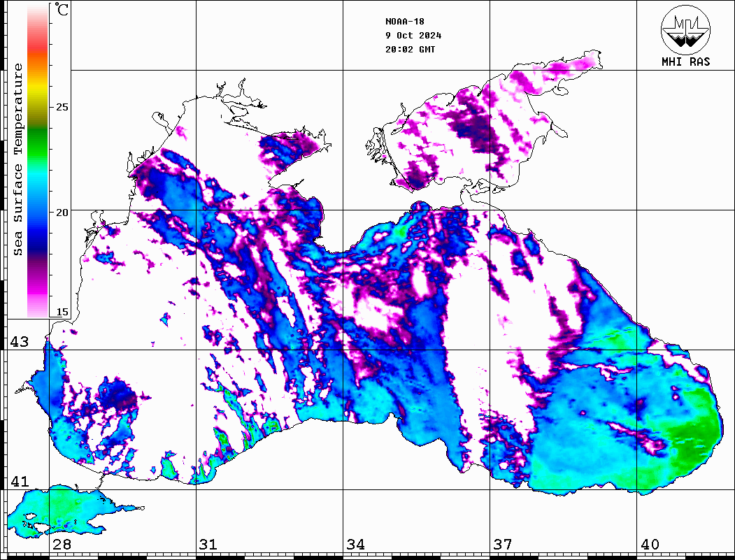The image size is (735, 560).
Task: Click the 'NOAA-18' satellite label
Action: pos(404,22)
